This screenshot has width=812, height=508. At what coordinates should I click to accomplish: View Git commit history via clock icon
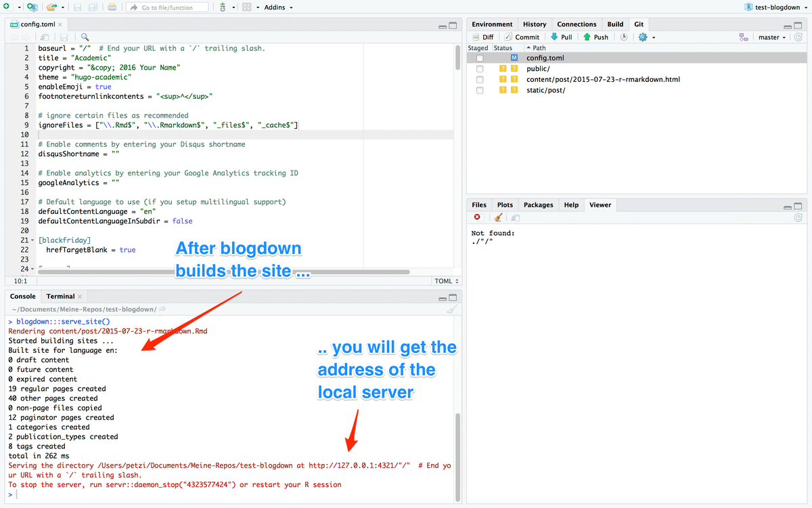[623, 37]
